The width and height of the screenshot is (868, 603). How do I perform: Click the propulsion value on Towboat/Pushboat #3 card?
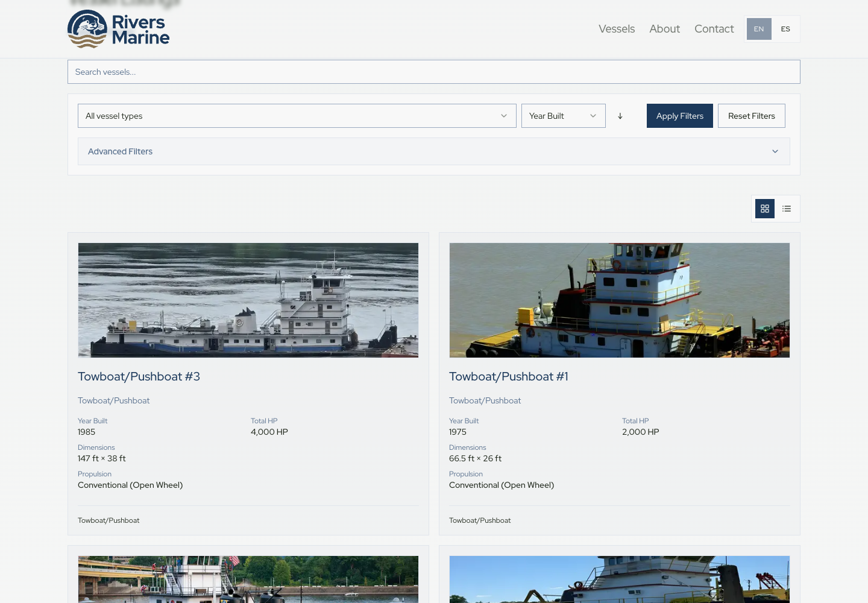pyautogui.click(x=130, y=485)
